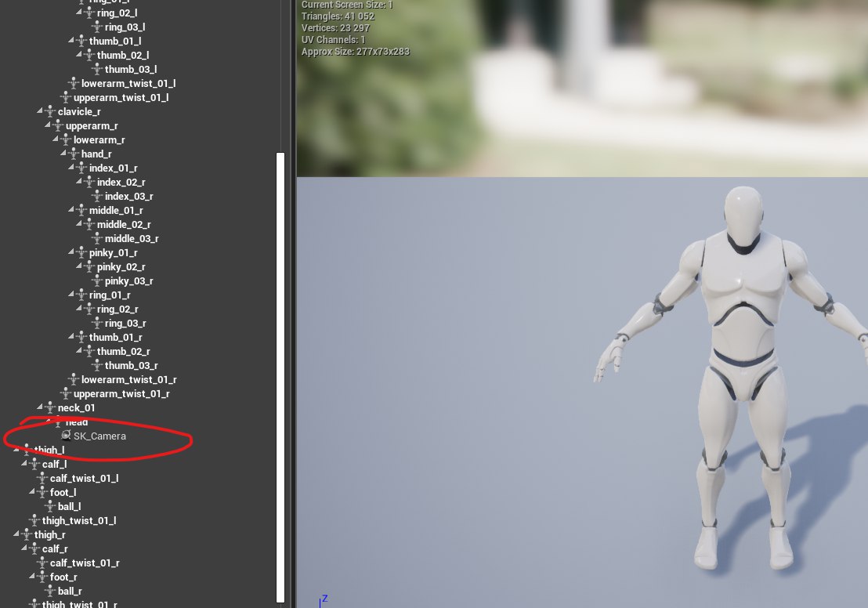Viewport: 868px width, 608px height.
Task: Click bone icon beside index_03_r
Action: (x=97, y=196)
